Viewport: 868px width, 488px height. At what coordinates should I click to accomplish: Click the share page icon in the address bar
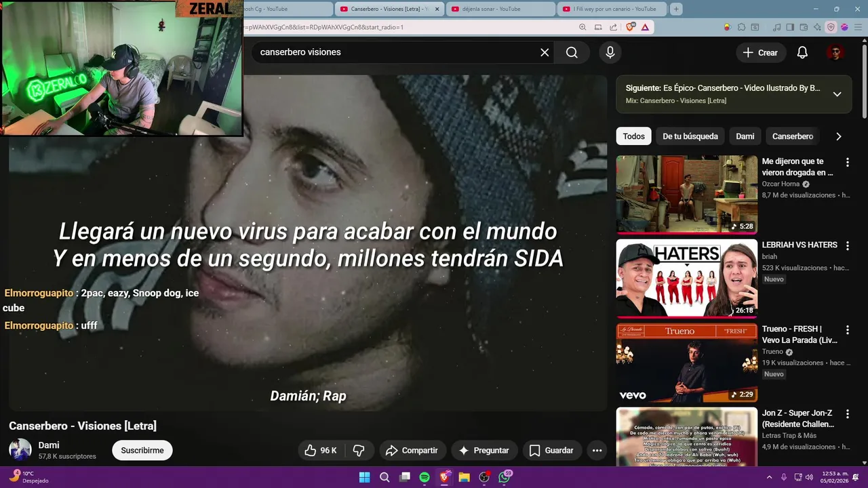pyautogui.click(x=613, y=27)
